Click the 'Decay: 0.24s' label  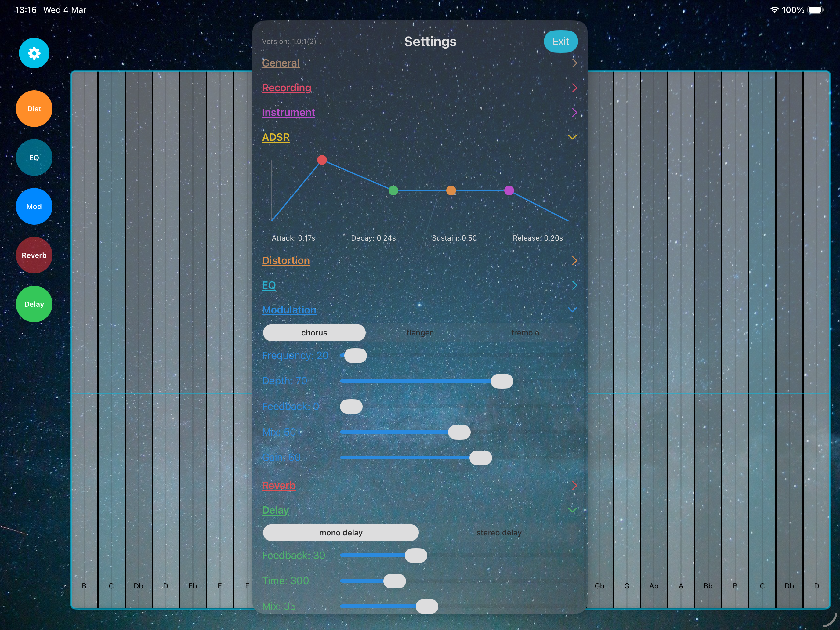[x=373, y=238]
